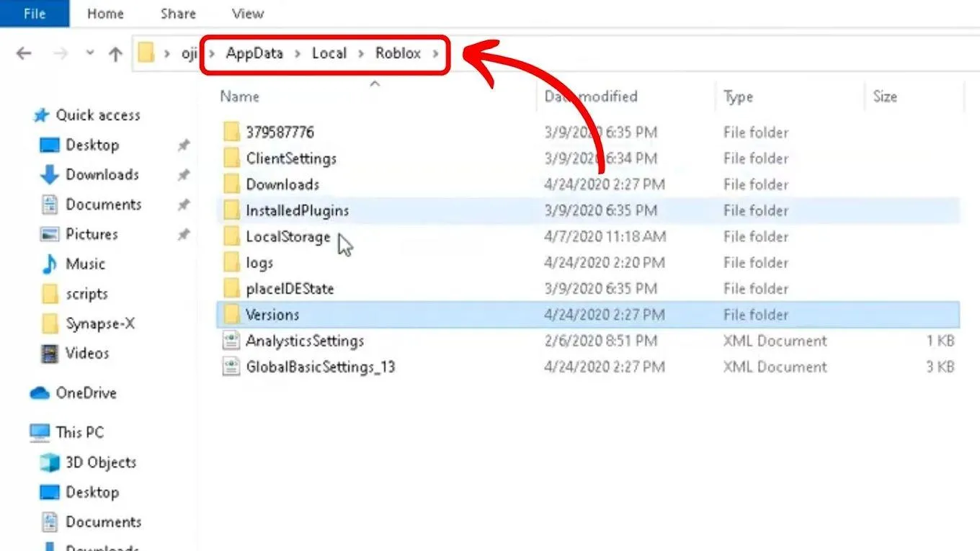
Task: Click the 3 KB size of GlobalBasicSettings_13
Action: coord(940,367)
